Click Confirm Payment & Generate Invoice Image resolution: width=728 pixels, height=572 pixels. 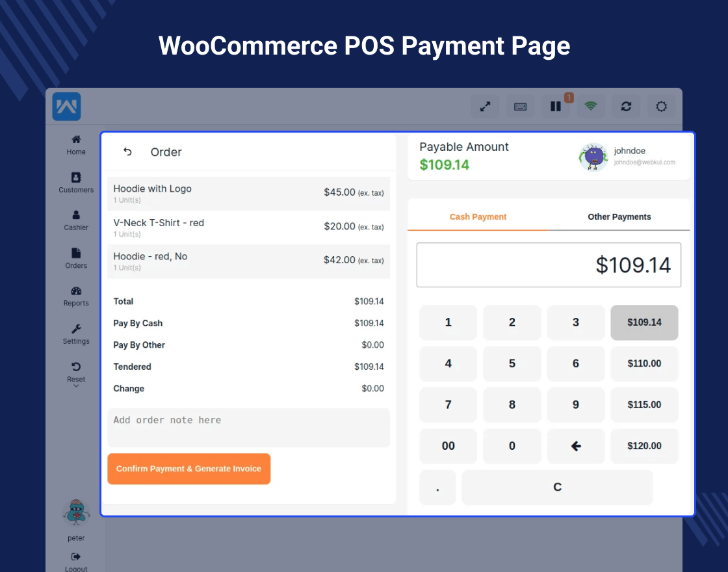click(188, 469)
